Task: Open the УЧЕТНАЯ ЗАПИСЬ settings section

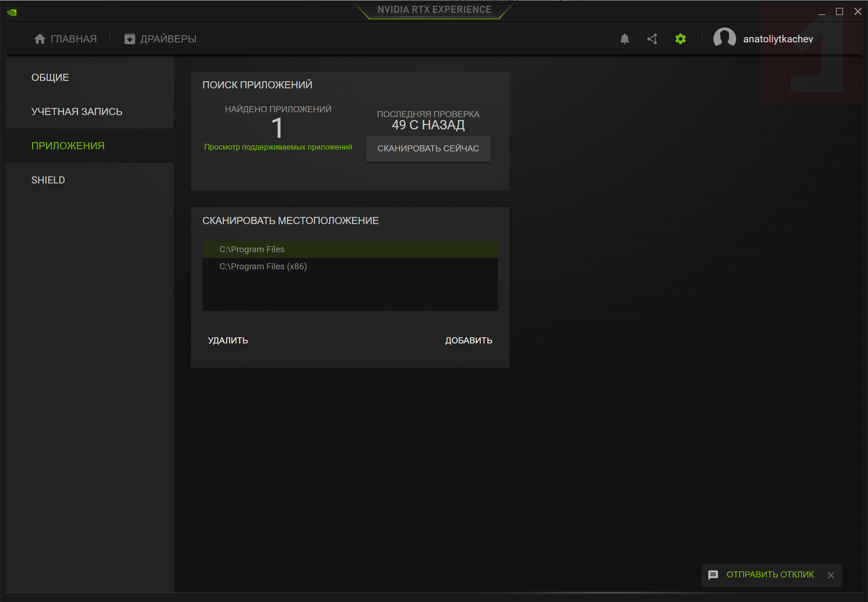Action: (x=90, y=112)
